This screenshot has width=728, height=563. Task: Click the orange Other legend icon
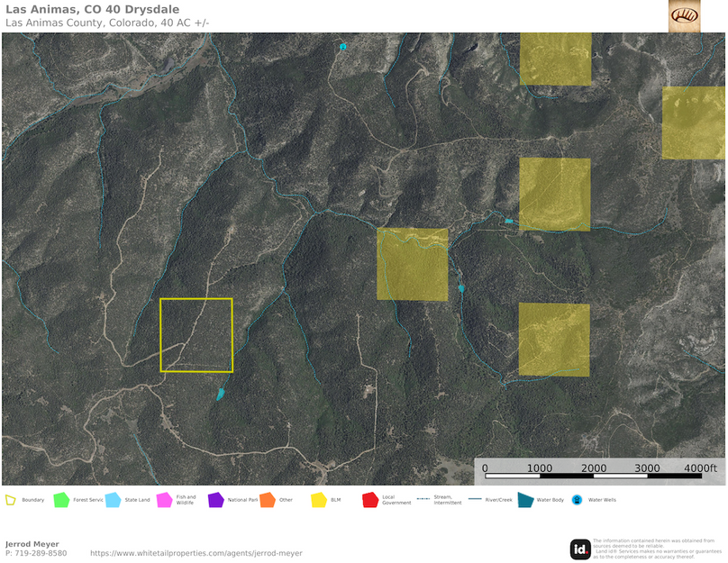pyautogui.click(x=267, y=500)
